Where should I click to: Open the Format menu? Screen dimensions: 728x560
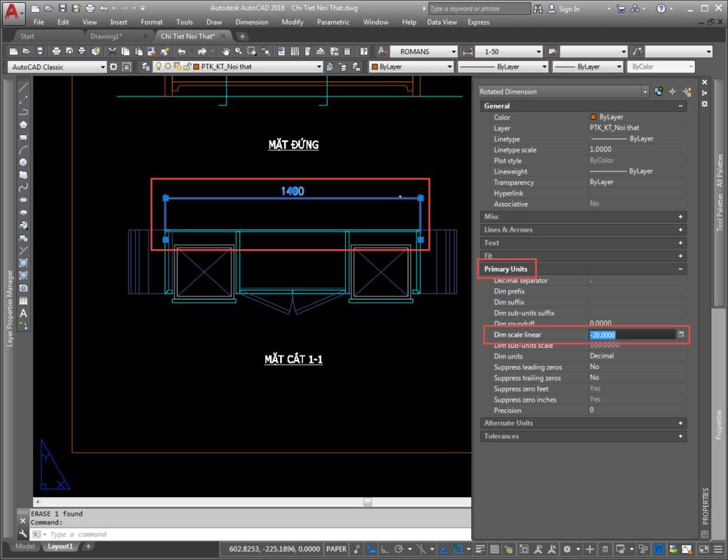(151, 22)
